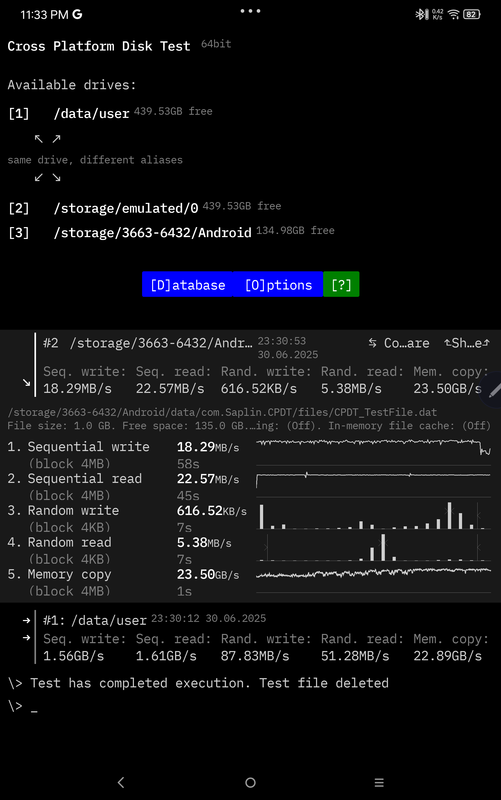Open the [O]ptions button
Viewport: 501px width, 800px height.
(278, 284)
